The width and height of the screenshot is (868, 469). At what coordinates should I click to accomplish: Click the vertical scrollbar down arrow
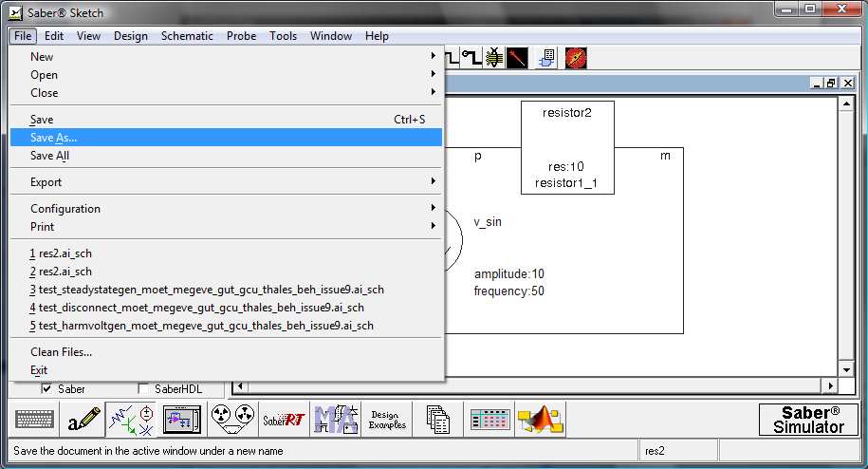coord(846,369)
